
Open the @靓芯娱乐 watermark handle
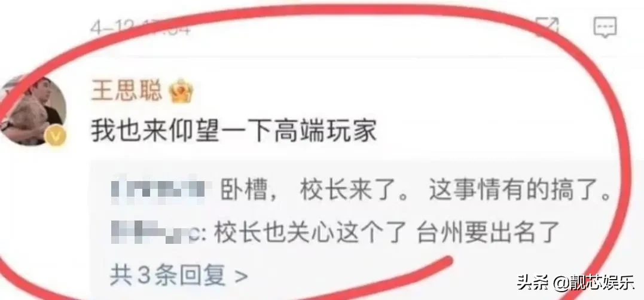594,283
